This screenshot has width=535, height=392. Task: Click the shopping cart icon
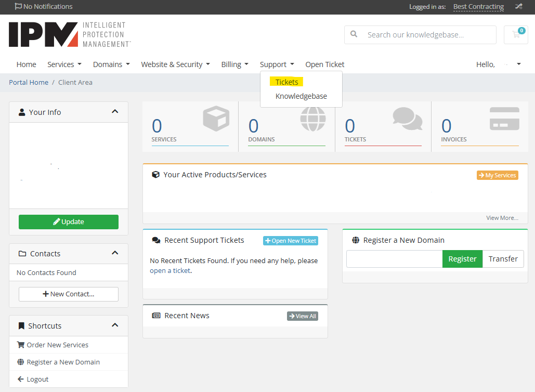(x=516, y=35)
